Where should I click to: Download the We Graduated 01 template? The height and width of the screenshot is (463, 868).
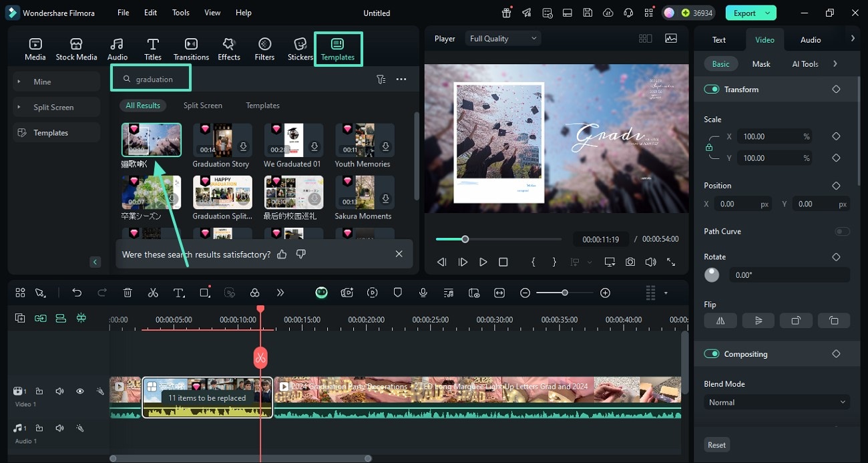(x=314, y=147)
